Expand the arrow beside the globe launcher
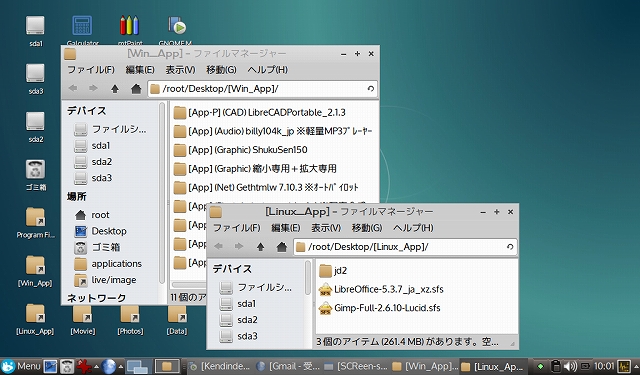Screen dimensions: 640x375 tap(120, 366)
